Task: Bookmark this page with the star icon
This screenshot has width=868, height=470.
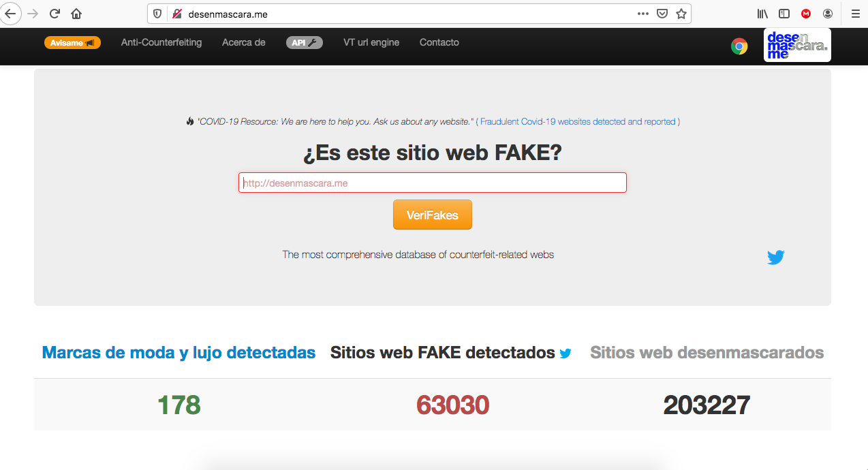Action: [681, 14]
